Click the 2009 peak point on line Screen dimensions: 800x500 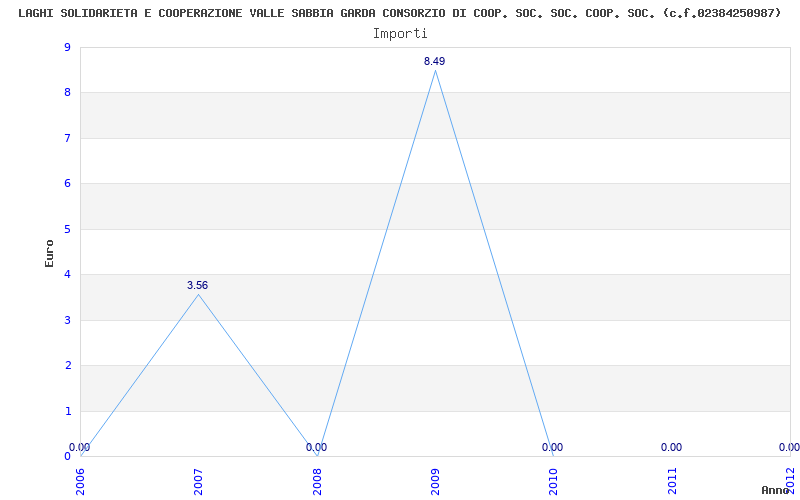(x=435, y=70)
